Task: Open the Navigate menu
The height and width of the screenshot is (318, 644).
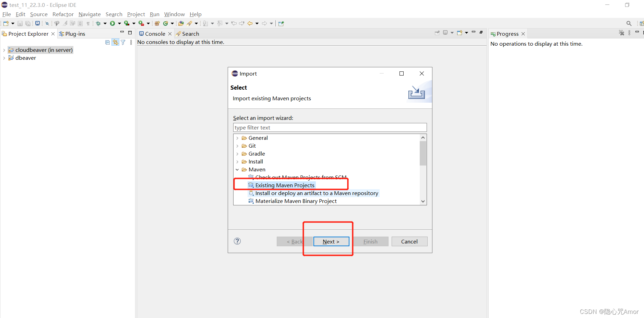Action: point(90,14)
